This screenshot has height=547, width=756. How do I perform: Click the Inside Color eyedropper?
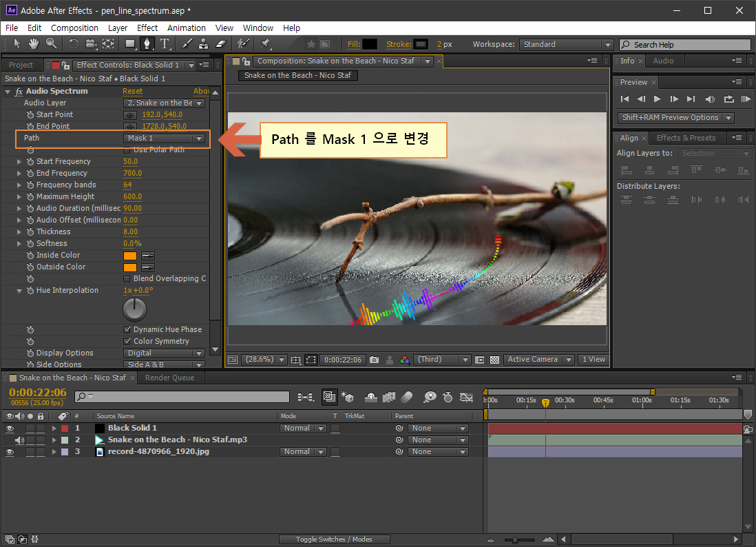click(x=148, y=256)
